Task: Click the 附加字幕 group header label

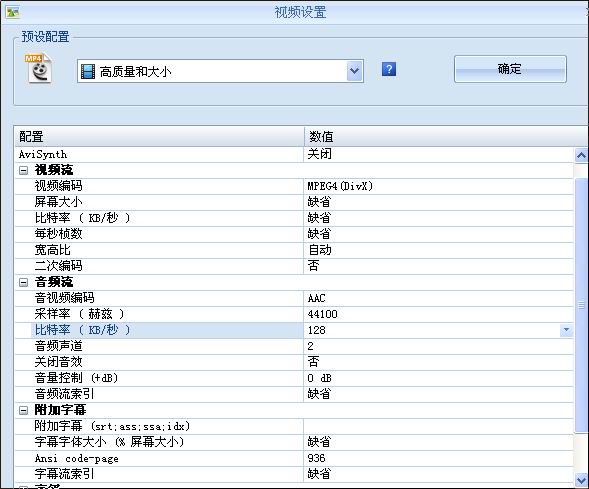Action: pyautogui.click(x=60, y=410)
